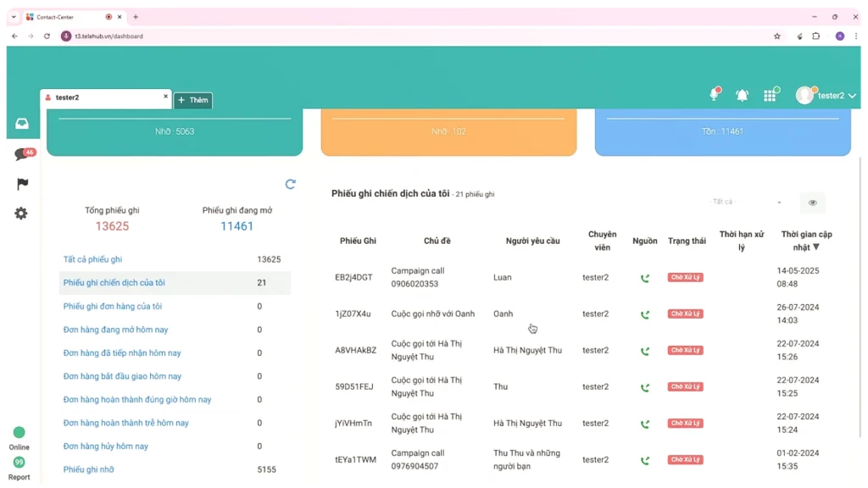Open the inbox tray in the sidebar

[22, 124]
